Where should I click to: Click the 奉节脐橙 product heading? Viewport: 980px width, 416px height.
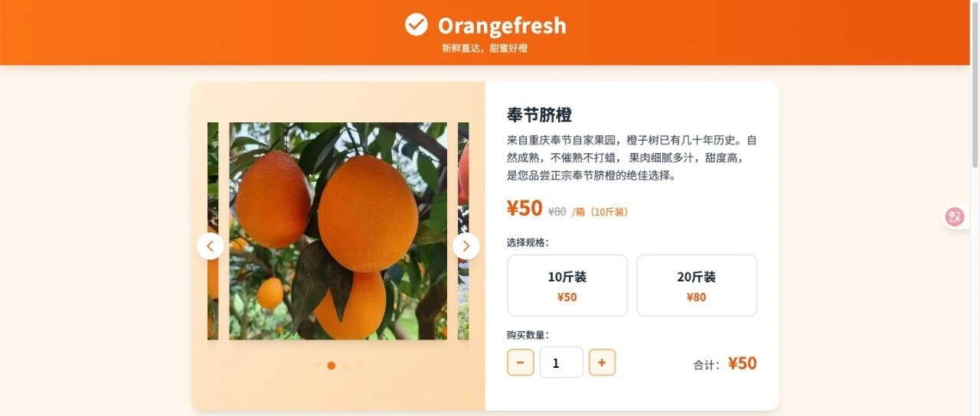point(540,115)
